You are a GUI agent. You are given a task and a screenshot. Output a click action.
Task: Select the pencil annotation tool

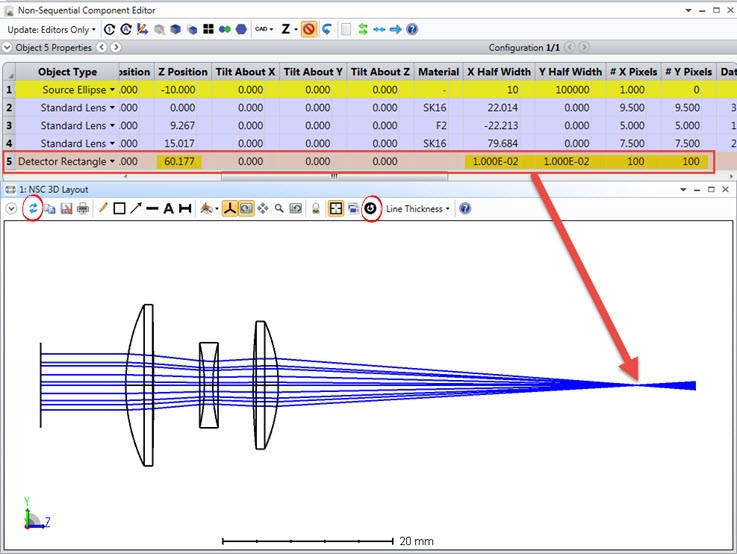(103, 208)
